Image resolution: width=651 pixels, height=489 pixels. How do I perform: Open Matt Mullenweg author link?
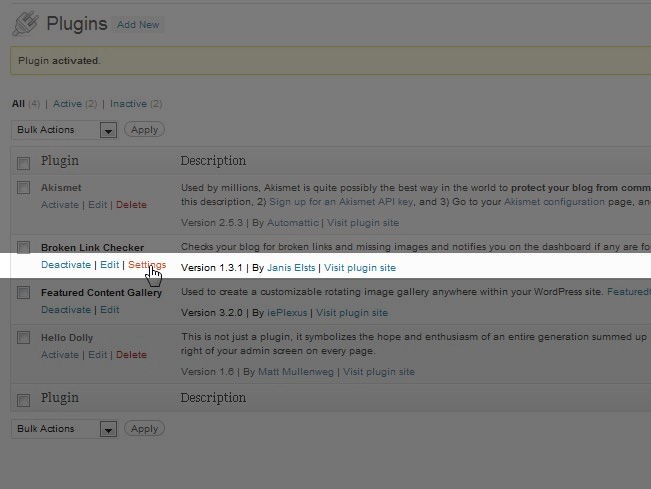296,372
